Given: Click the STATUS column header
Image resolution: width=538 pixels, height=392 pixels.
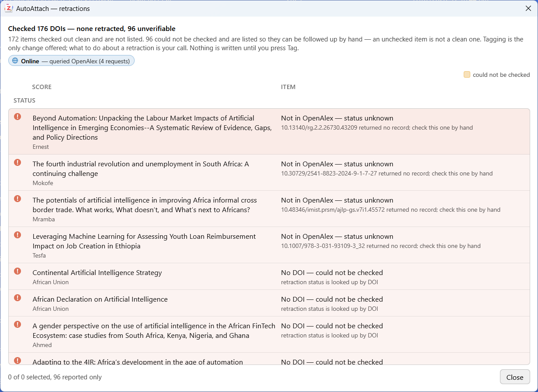Looking at the screenshot, I should 24,100.
